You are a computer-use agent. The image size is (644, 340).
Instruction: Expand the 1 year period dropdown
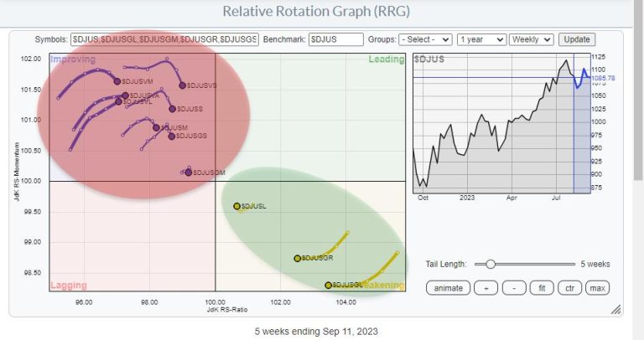(x=484, y=39)
